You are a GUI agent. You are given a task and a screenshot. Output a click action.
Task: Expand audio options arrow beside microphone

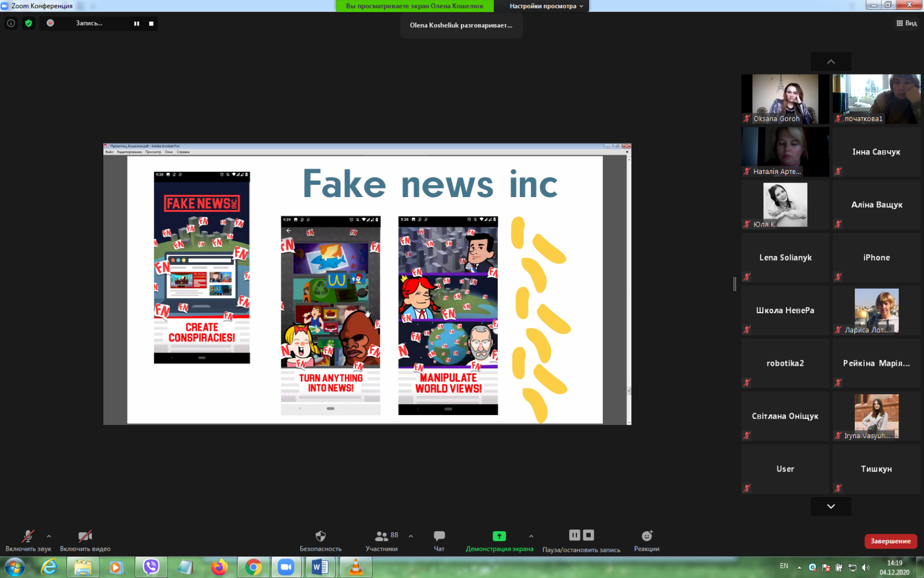pyautogui.click(x=49, y=536)
